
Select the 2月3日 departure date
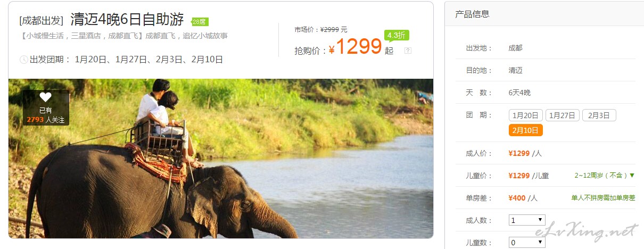[599, 115]
